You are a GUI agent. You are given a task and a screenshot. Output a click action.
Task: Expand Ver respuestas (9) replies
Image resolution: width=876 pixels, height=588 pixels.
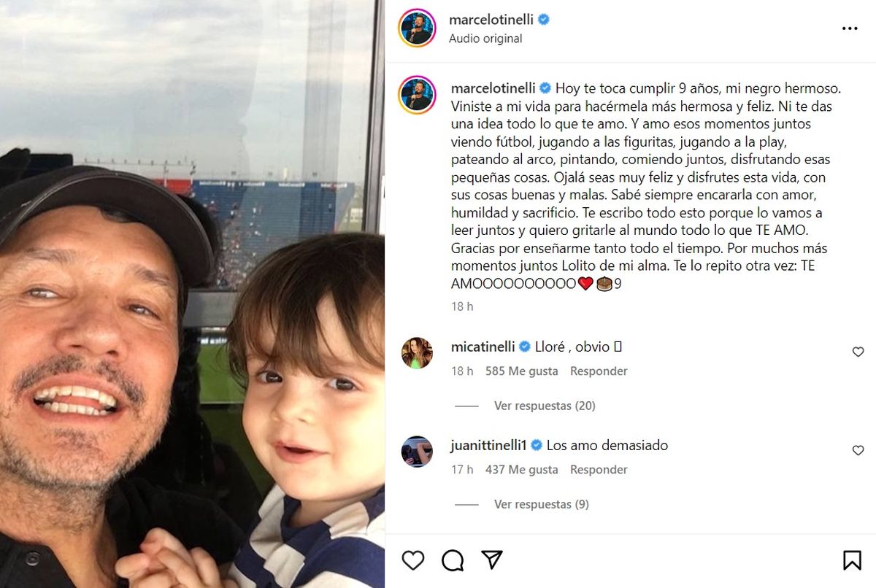click(x=542, y=504)
